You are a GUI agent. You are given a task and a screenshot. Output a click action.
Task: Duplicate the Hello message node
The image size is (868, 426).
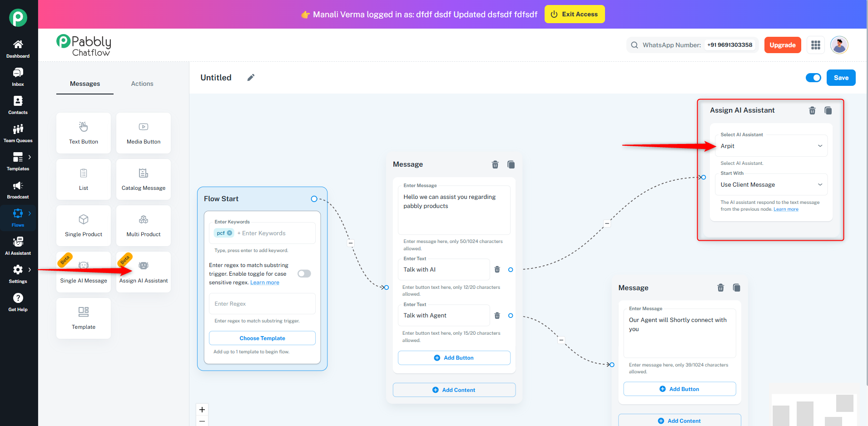[511, 164]
